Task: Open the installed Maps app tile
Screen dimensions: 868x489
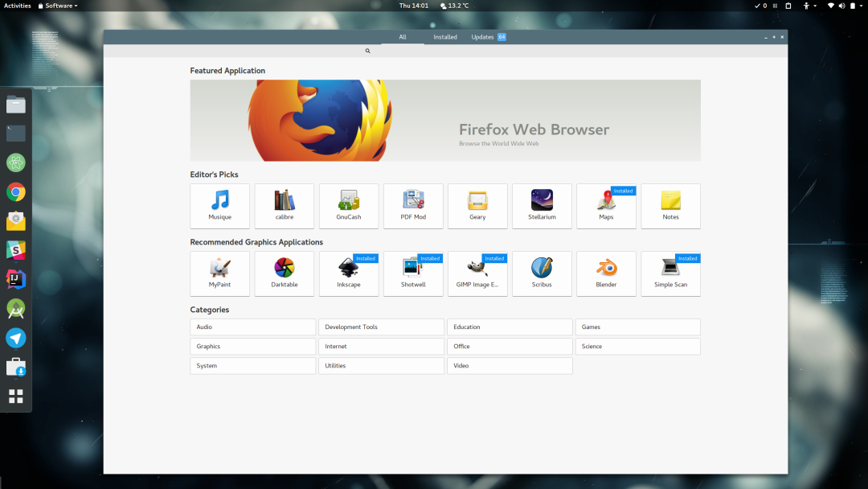Action: coord(606,206)
